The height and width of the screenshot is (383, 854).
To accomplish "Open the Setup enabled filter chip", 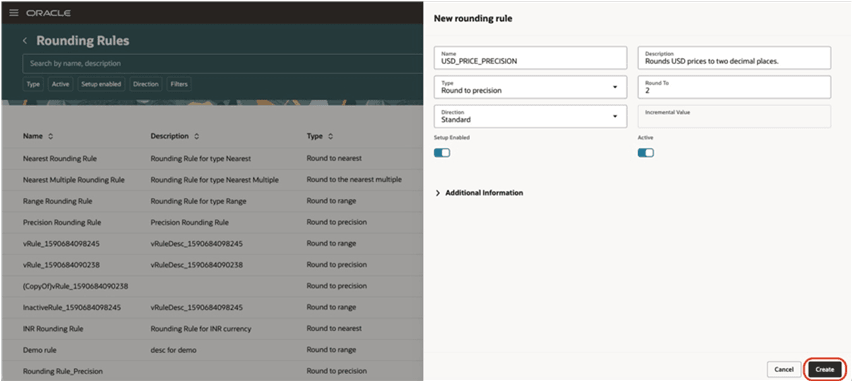I will 101,84.
